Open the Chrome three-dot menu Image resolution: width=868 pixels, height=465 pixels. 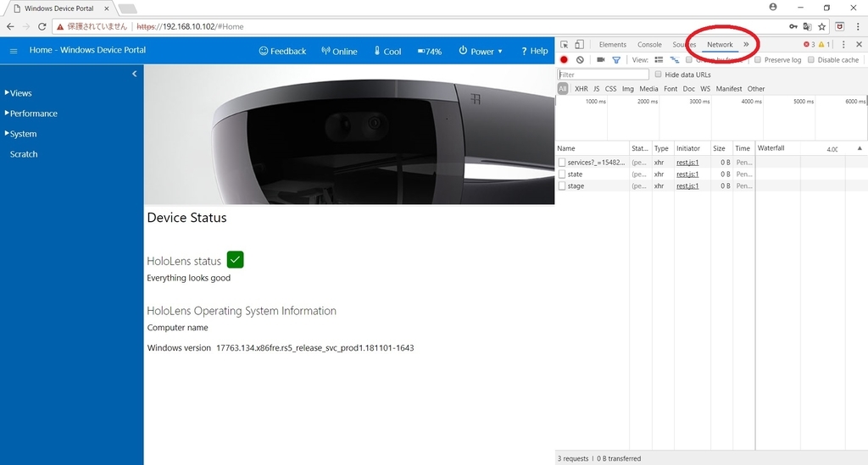pos(858,26)
